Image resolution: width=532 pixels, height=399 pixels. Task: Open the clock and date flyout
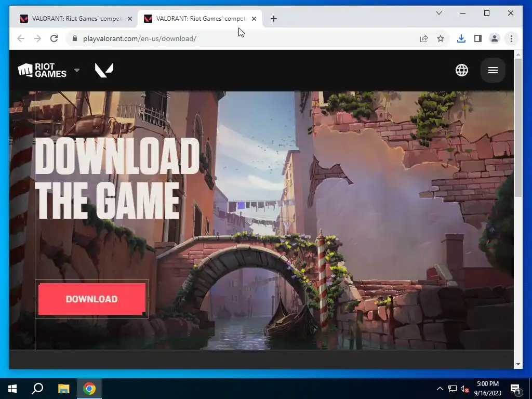click(487, 389)
